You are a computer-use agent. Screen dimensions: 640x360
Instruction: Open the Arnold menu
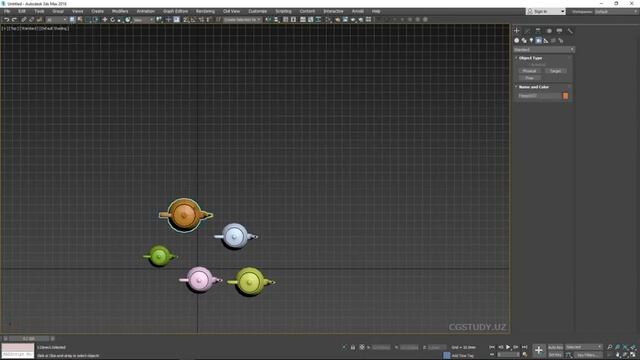point(358,11)
